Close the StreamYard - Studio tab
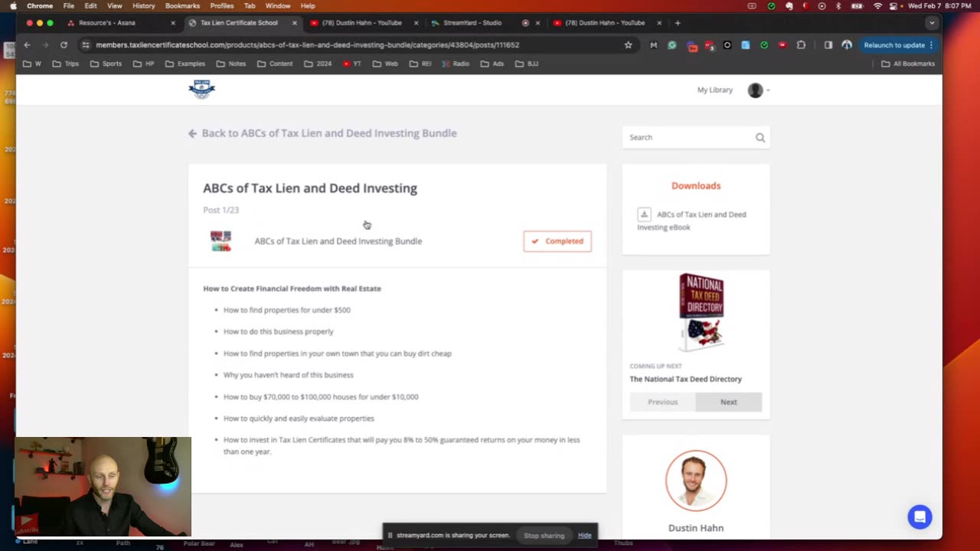Screen dimensions: 980x551 tap(537, 23)
